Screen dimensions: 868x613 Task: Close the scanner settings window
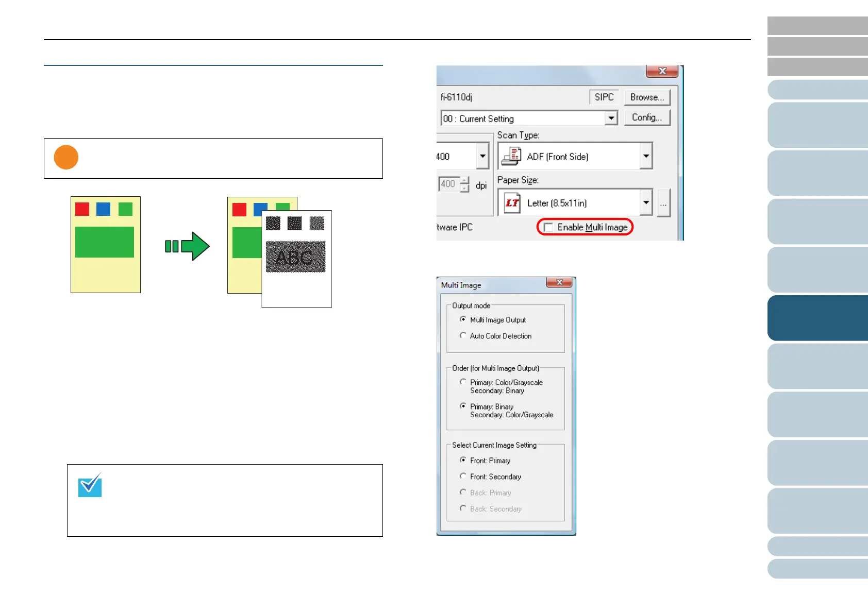point(662,71)
